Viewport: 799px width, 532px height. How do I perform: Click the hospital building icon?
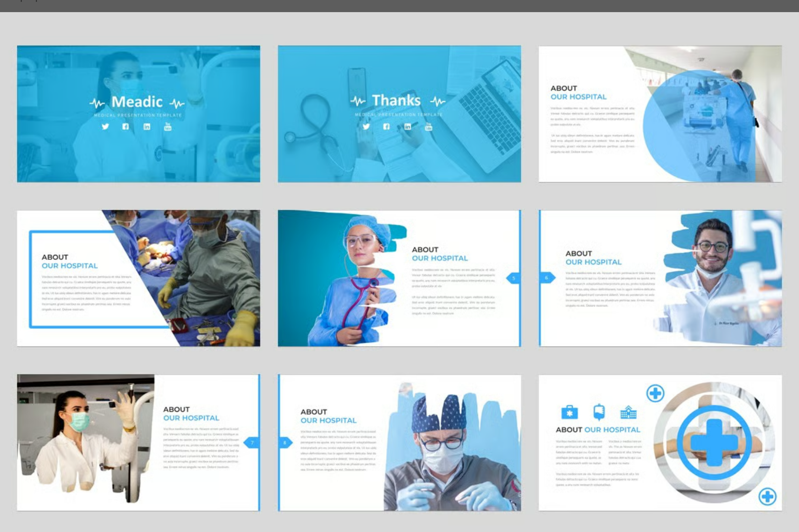coord(628,412)
